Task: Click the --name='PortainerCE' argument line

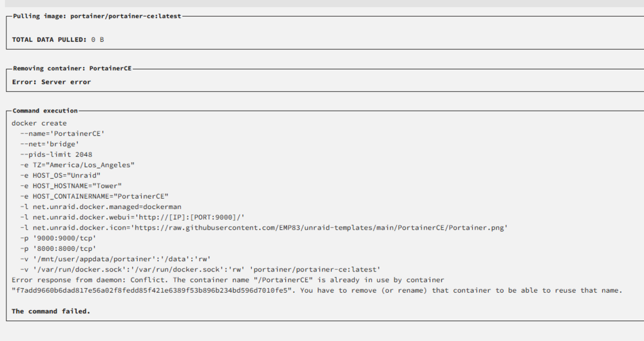Action: click(x=62, y=133)
